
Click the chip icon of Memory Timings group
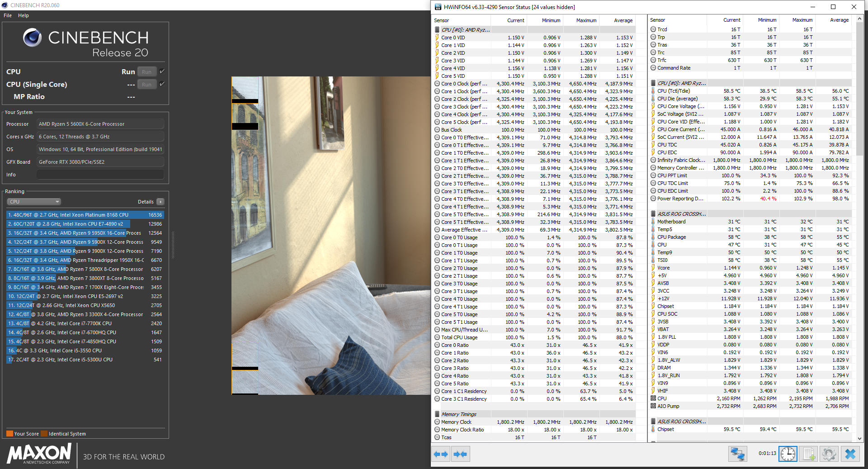click(x=437, y=414)
